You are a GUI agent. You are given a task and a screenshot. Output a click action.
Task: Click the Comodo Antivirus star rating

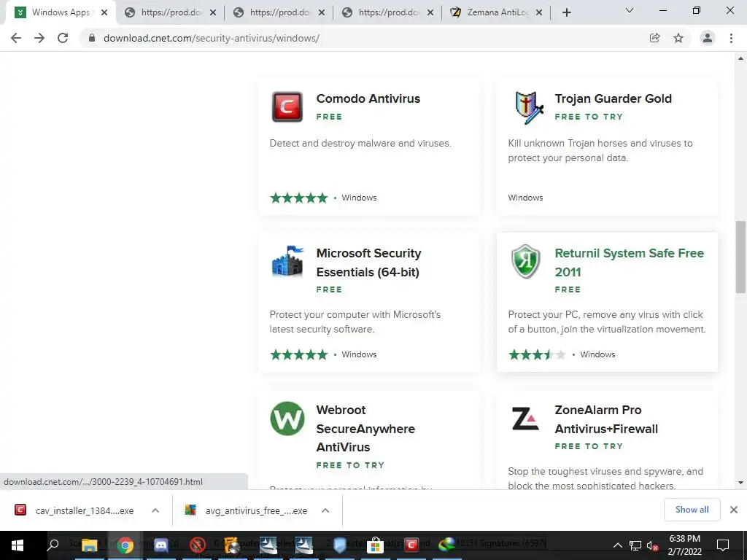[298, 198]
